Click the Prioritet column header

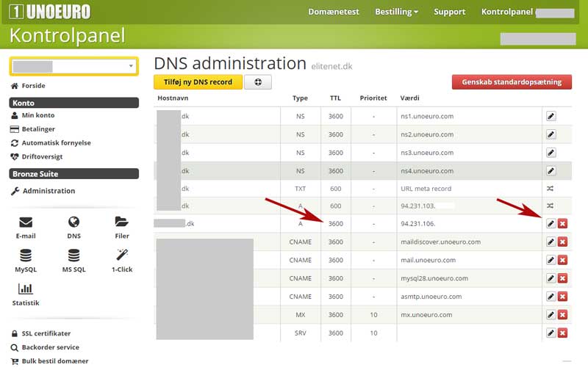[x=373, y=98]
